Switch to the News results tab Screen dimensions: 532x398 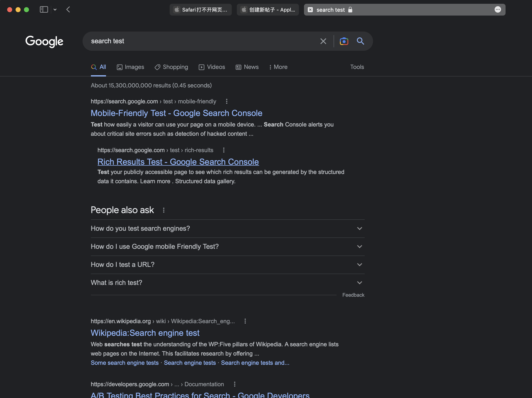247,67
